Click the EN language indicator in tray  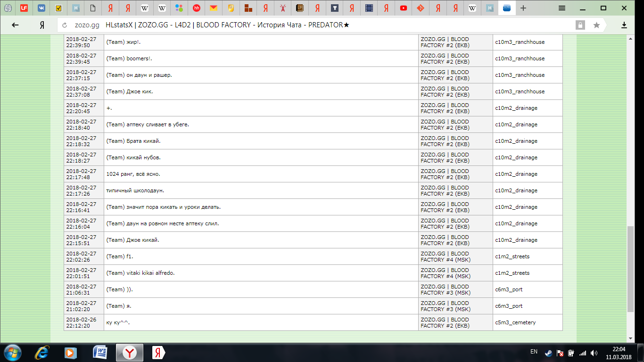coord(534,352)
